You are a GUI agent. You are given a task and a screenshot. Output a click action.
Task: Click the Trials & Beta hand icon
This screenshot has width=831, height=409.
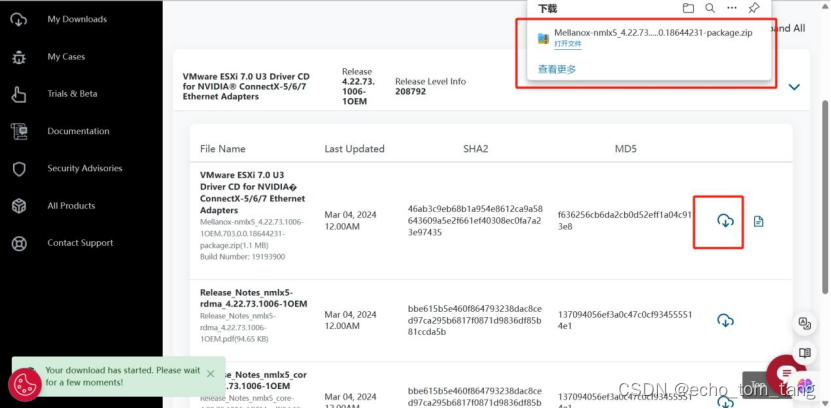(19, 94)
